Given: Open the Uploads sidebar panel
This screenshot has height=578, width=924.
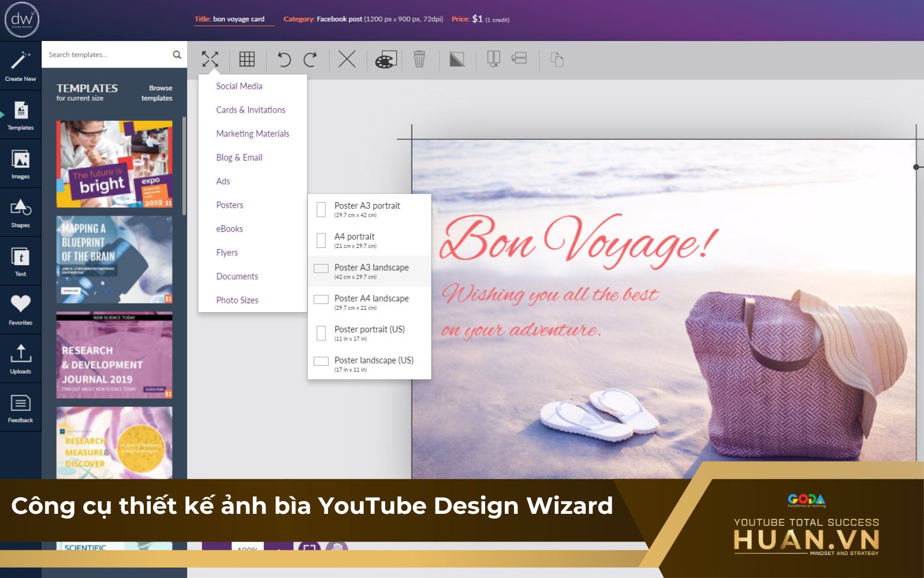Looking at the screenshot, I should (21, 358).
